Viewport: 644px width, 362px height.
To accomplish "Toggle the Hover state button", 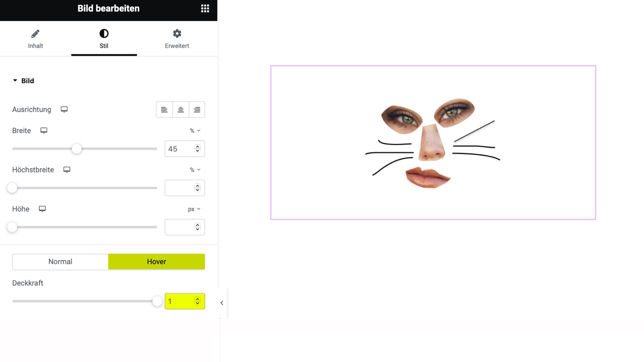I will pos(157,261).
